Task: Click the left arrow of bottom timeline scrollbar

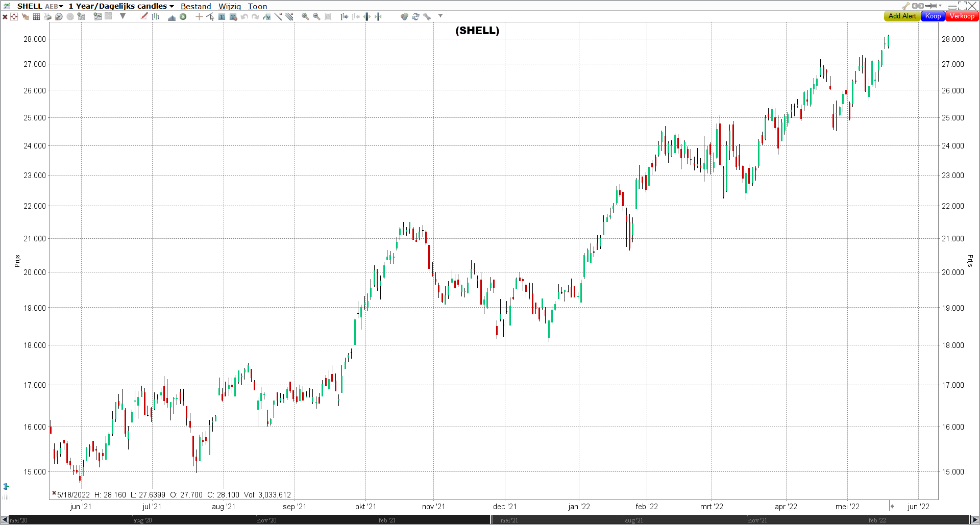Action: (x=4, y=520)
